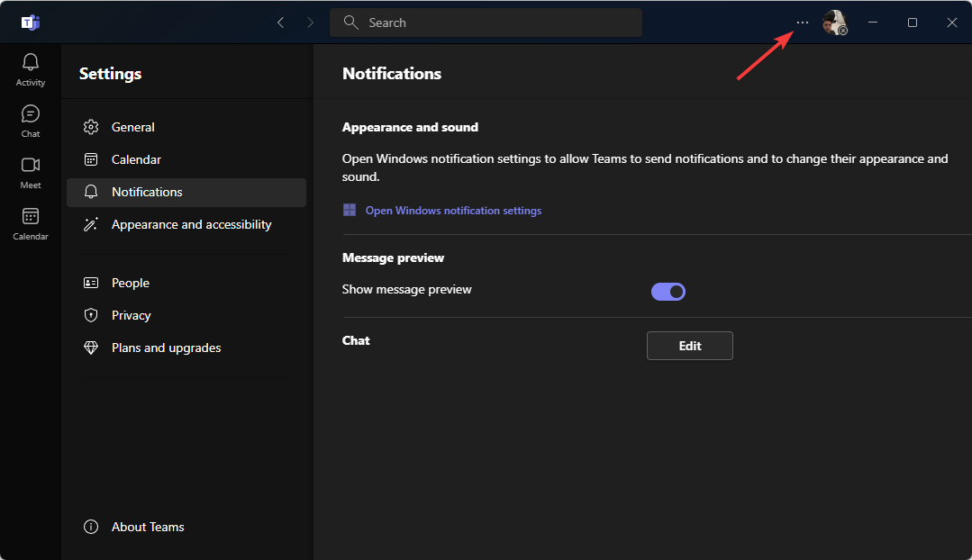The height and width of the screenshot is (560, 972).
Task: Turn off Show message preview toggle
Action: [x=668, y=291]
